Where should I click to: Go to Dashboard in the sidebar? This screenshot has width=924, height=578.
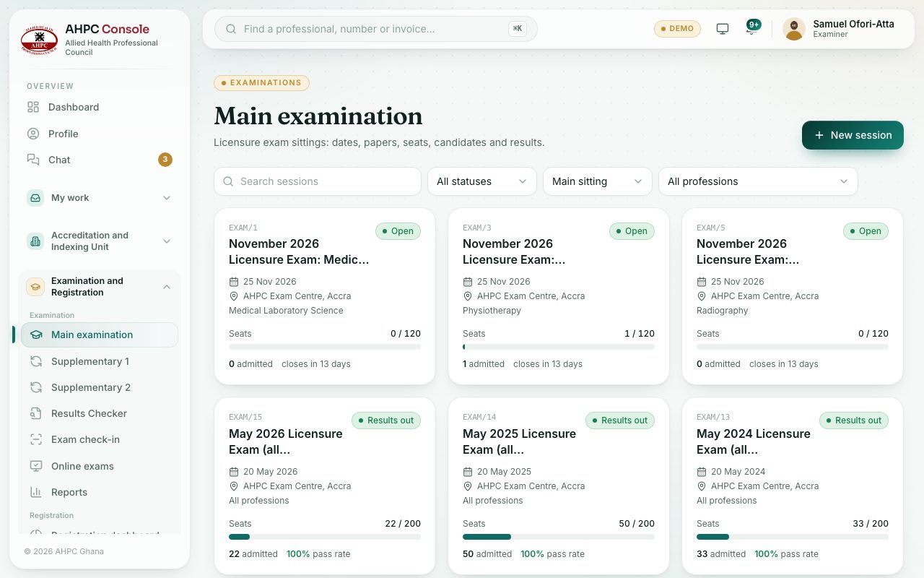pos(100,107)
